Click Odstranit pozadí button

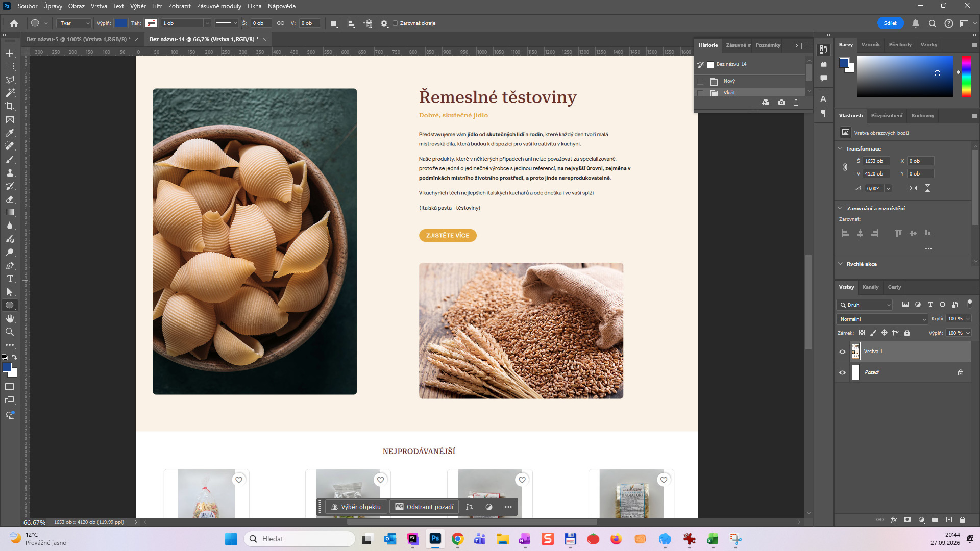pos(424,507)
